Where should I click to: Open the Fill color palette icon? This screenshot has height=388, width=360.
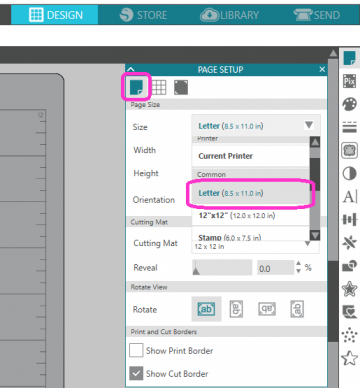coord(349,104)
